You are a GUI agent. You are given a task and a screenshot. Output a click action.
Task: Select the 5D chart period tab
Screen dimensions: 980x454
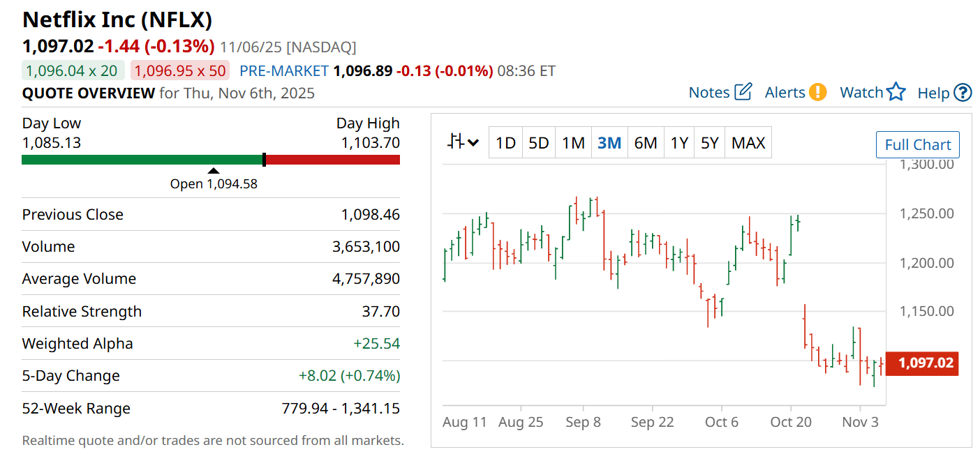click(x=538, y=143)
